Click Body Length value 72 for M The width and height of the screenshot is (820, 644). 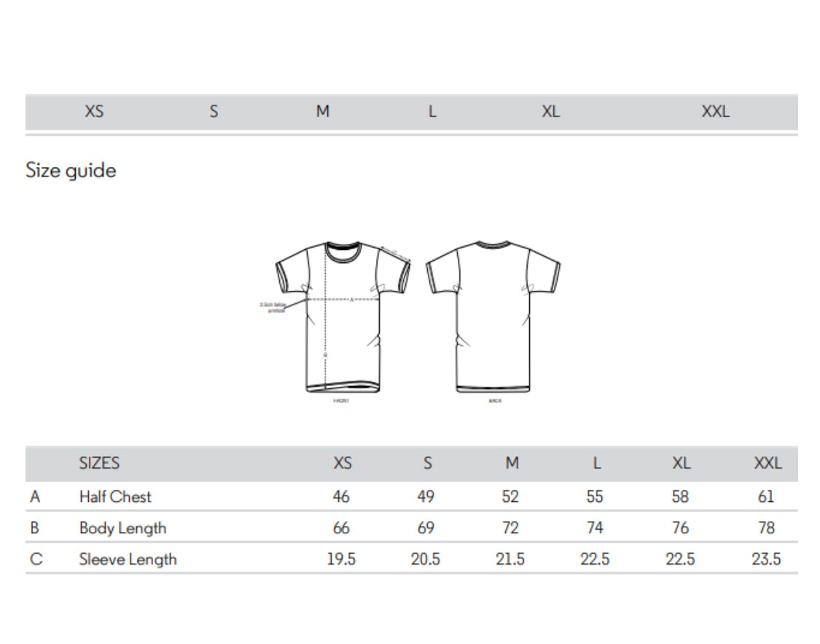click(511, 528)
